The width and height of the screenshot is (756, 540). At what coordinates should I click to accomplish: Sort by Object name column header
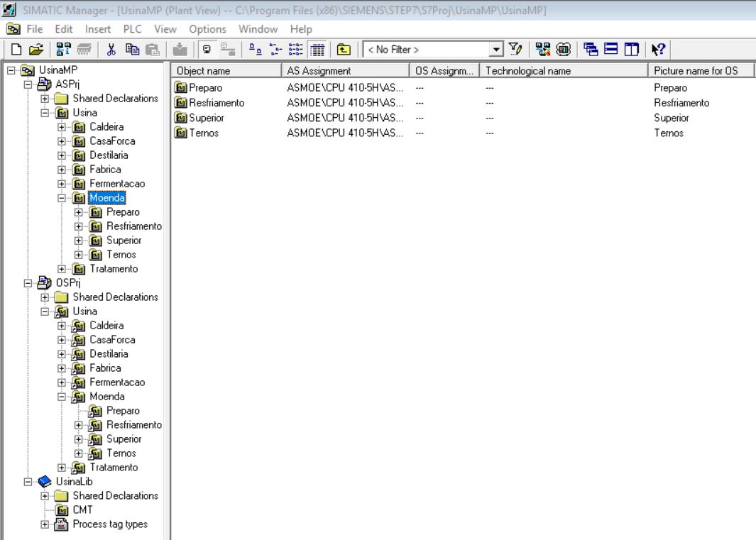click(x=226, y=70)
